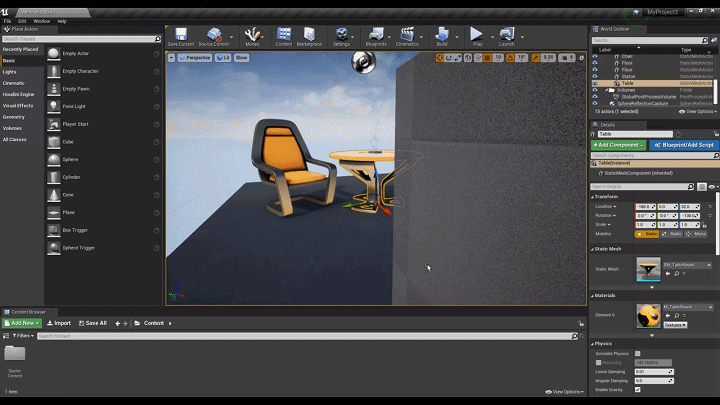
Task: Select the translate gizmo mode in viewport
Action: [x=440, y=58]
